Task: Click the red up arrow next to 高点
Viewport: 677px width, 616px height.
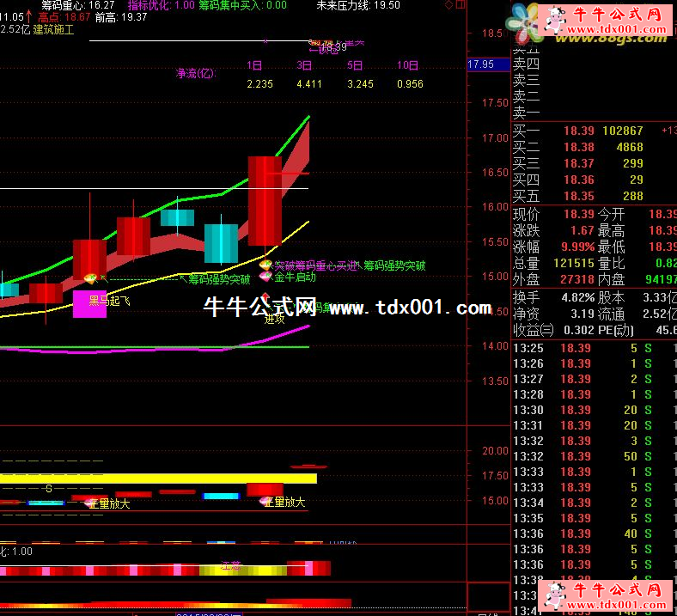Action: (31, 16)
